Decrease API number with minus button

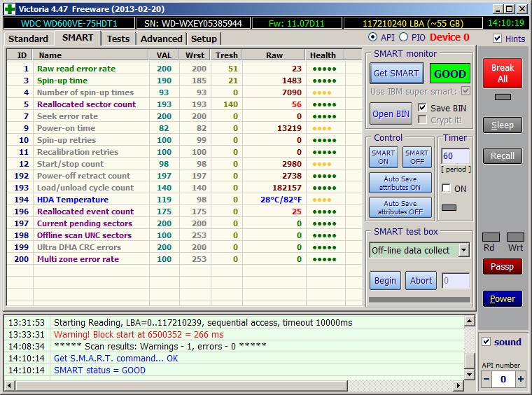tap(486, 379)
